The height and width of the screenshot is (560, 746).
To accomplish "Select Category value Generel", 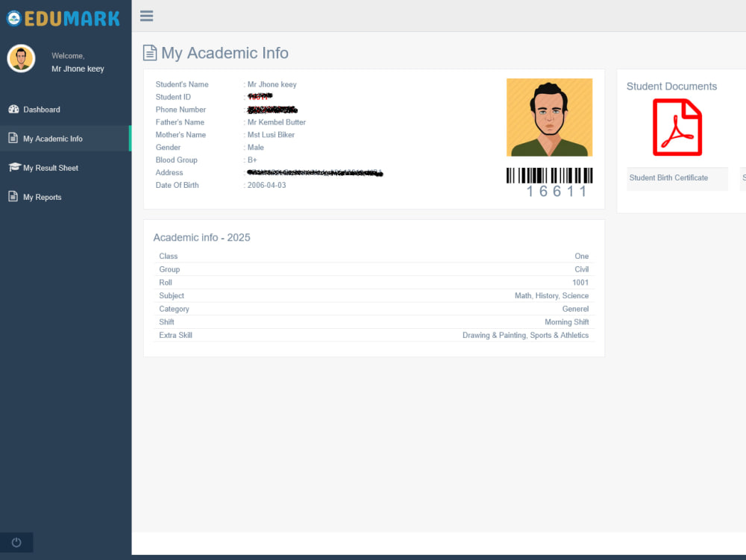I will coord(575,309).
